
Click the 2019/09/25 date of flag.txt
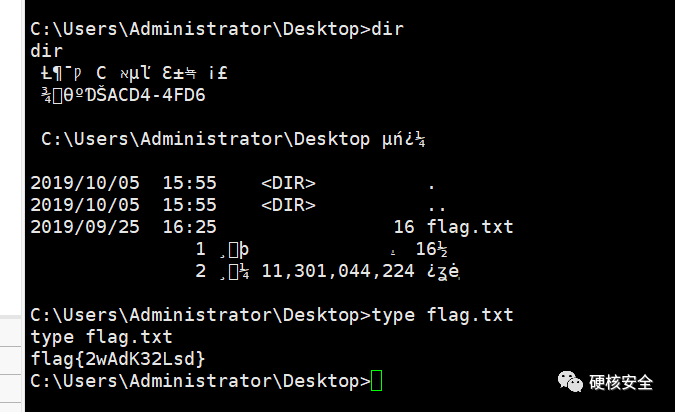[85, 227]
